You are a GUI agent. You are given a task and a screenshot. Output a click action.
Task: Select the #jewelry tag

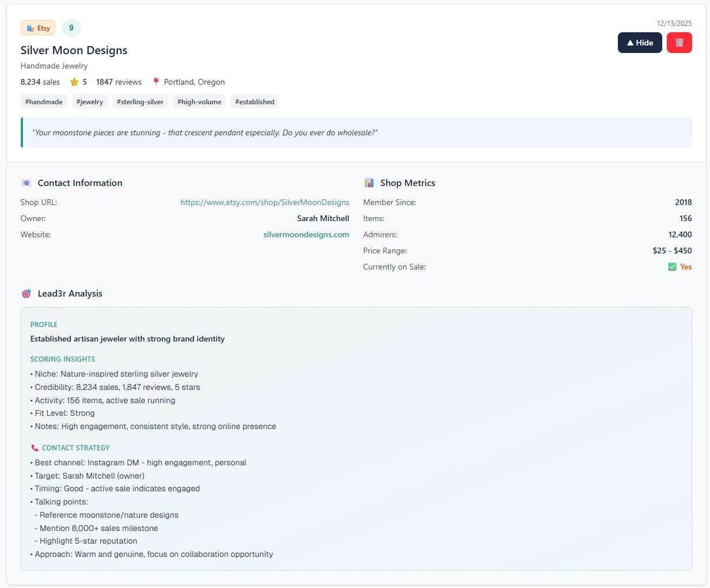point(90,102)
